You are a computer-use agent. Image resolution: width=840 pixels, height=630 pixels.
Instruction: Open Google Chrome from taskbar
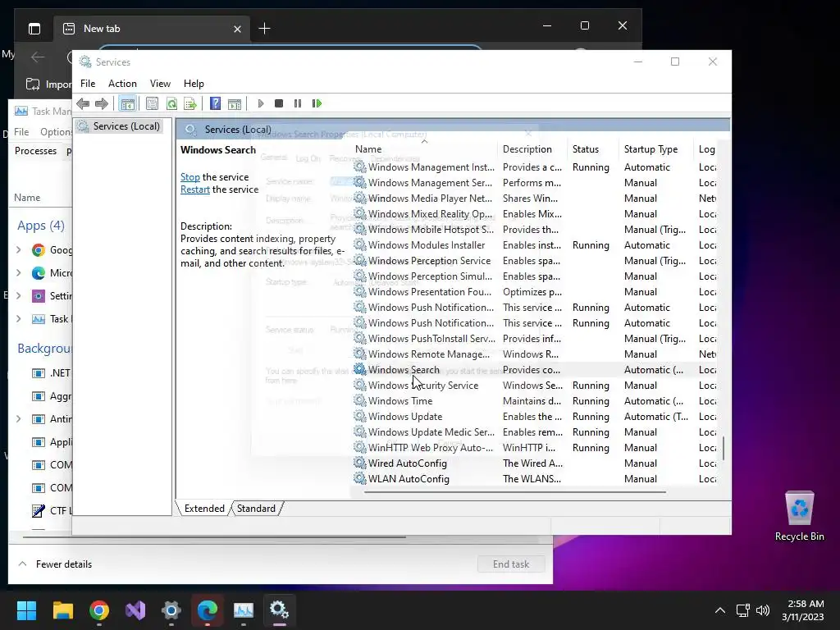pos(99,610)
